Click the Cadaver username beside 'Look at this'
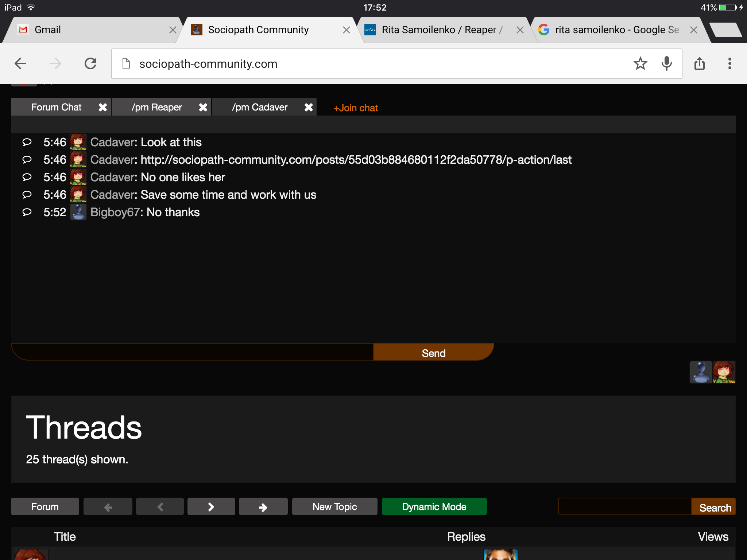The height and width of the screenshot is (560, 747). [x=113, y=142]
